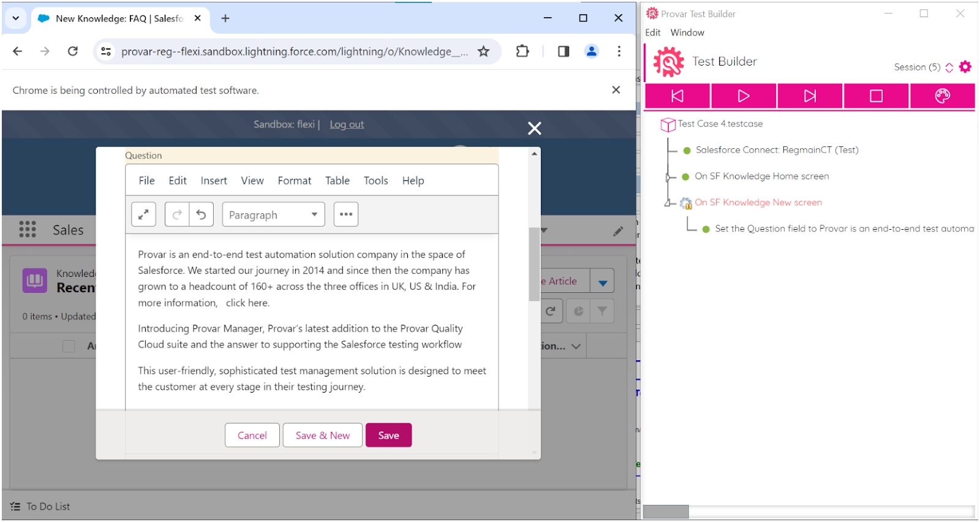Open the View menu in the editor
This screenshot has width=980, height=522.
tap(252, 181)
